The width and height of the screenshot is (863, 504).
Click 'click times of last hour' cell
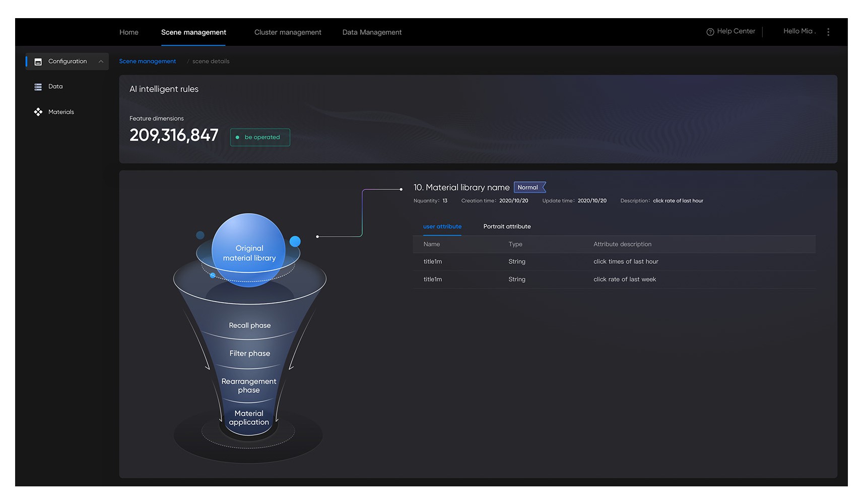[626, 262]
